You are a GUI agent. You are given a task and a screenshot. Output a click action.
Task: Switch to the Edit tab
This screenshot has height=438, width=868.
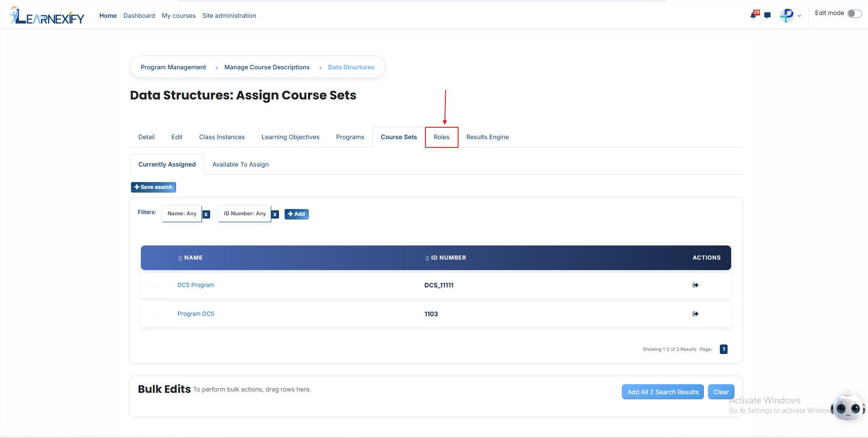point(177,137)
